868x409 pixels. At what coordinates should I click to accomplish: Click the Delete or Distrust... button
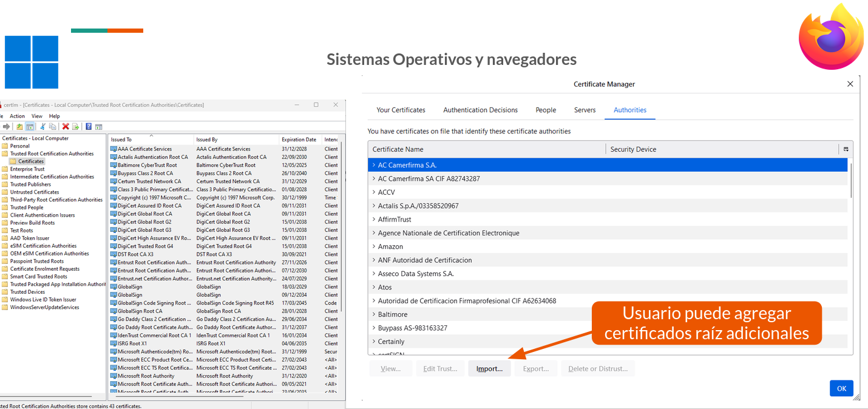click(x=598, y=368)
